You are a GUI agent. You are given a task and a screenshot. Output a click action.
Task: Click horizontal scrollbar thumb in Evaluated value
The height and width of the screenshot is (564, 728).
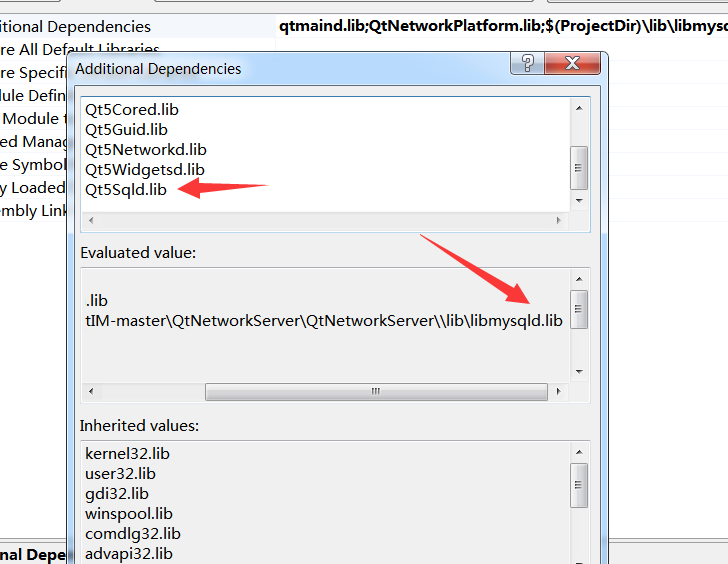[x=376, y=391]
